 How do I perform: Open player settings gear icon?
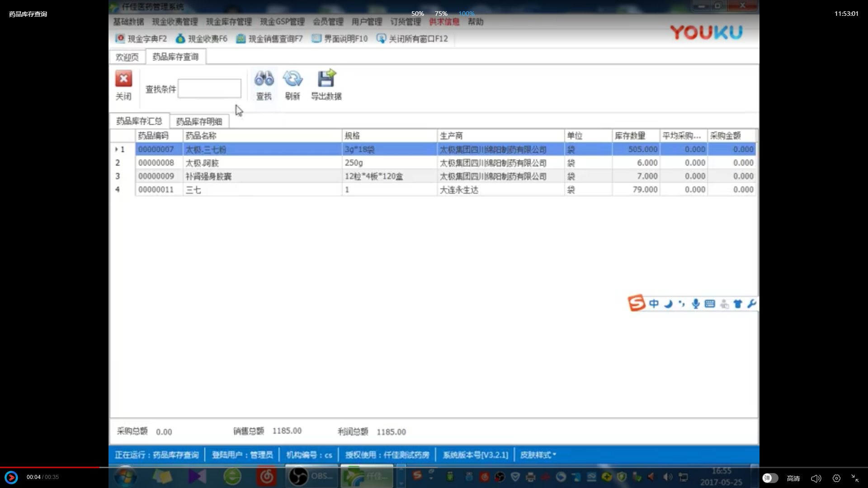coord(836,478)
